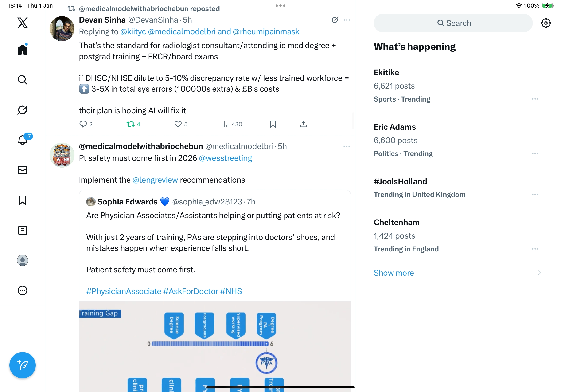
Task: Click the Search input field
Action: pyautogui.click(x=453, y=23)
